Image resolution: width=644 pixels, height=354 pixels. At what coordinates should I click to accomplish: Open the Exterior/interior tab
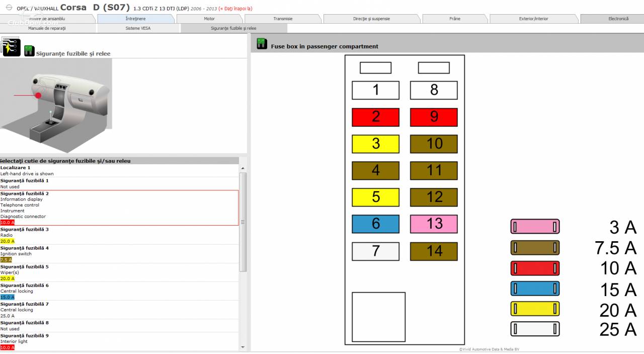click(x=534, y=19)
